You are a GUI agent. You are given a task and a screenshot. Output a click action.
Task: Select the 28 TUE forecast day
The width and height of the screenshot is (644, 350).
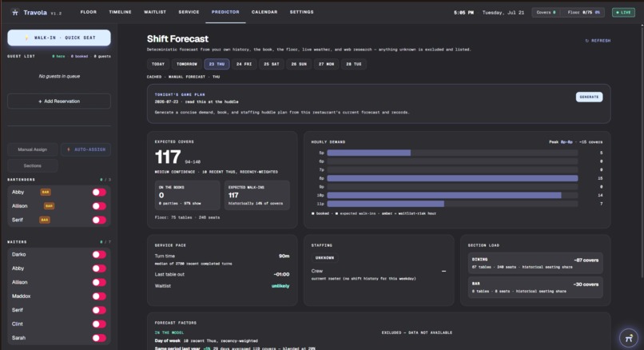354,64
